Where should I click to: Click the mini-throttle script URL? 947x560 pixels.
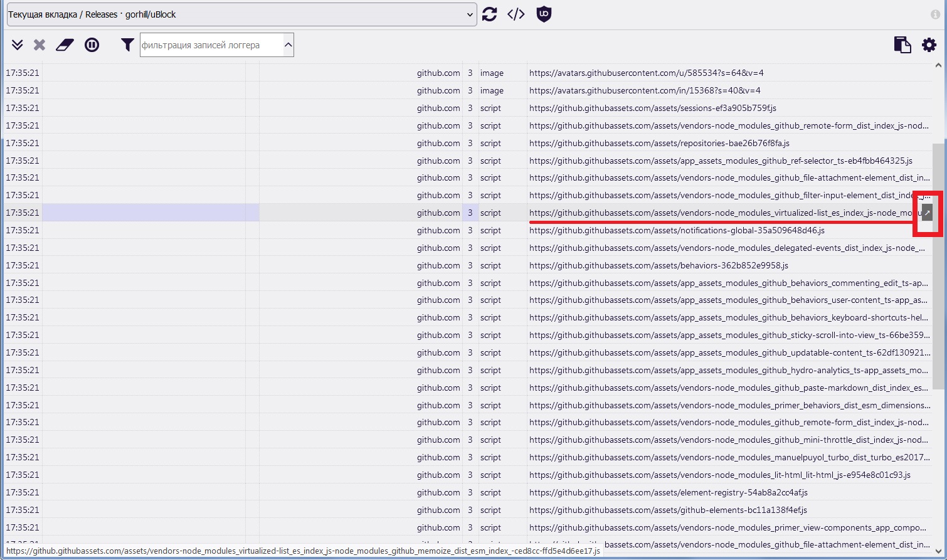729,440
